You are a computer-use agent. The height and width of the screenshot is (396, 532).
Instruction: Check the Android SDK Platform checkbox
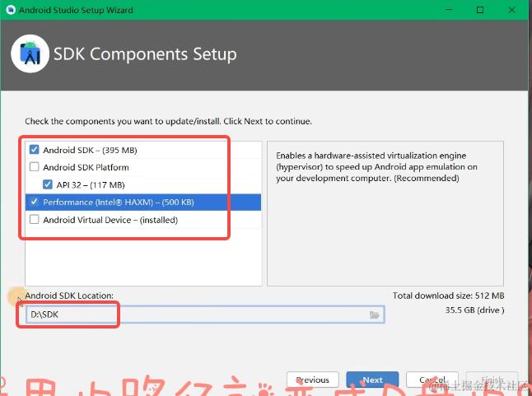(x=35, y=167)
